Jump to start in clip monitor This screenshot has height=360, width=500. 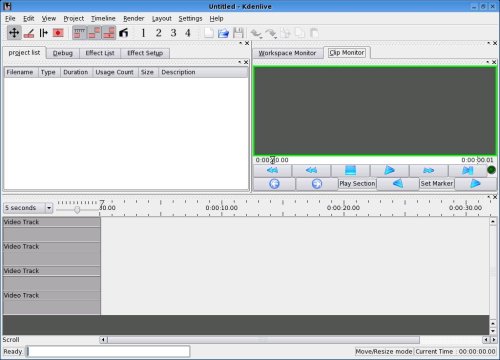point(272,170)
